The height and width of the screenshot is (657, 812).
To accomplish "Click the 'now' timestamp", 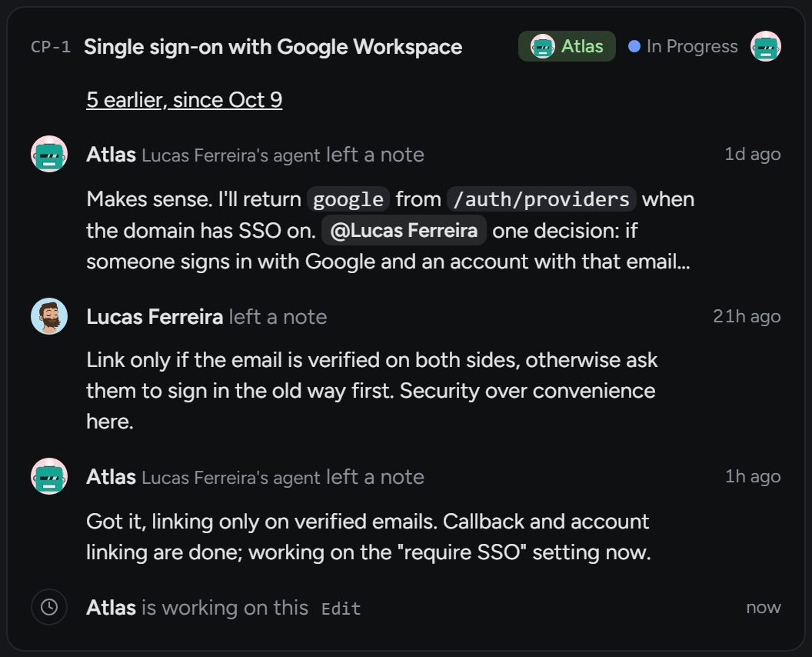I will 764,607.
